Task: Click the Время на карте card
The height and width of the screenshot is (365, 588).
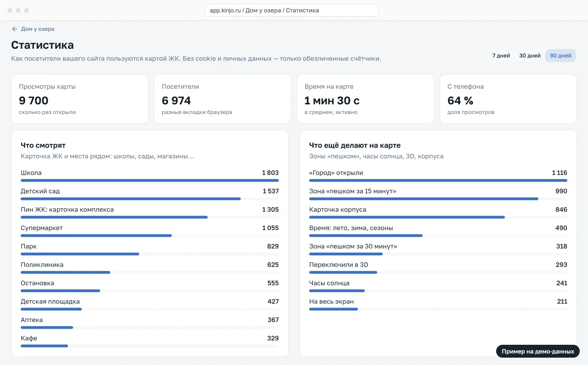Action: (365, 99)
